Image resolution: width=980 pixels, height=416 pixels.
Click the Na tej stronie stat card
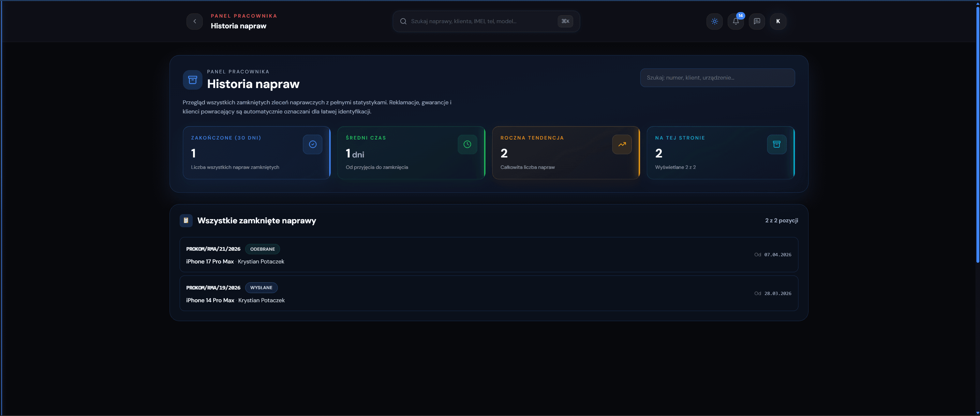[720, 153]
